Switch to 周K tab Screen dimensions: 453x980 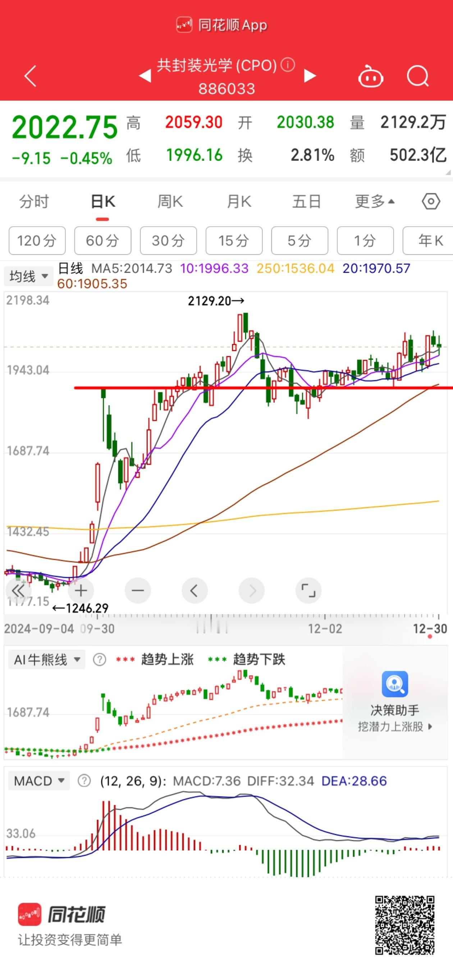170,201
